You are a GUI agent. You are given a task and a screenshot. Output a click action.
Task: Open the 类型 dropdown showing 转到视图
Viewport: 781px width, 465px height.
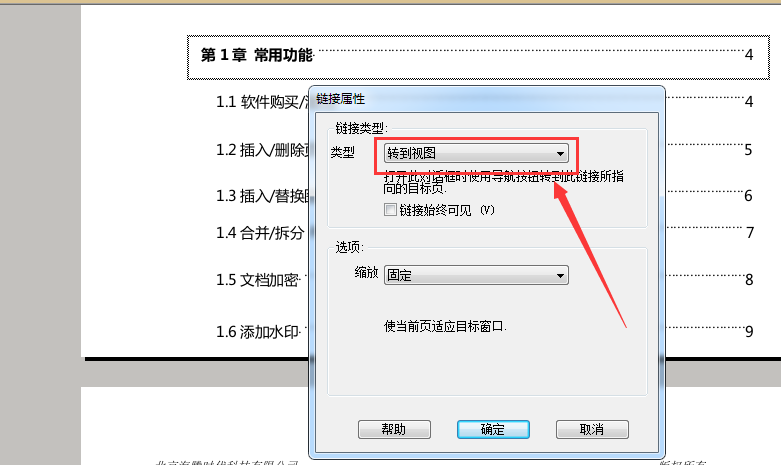(476, 153)
